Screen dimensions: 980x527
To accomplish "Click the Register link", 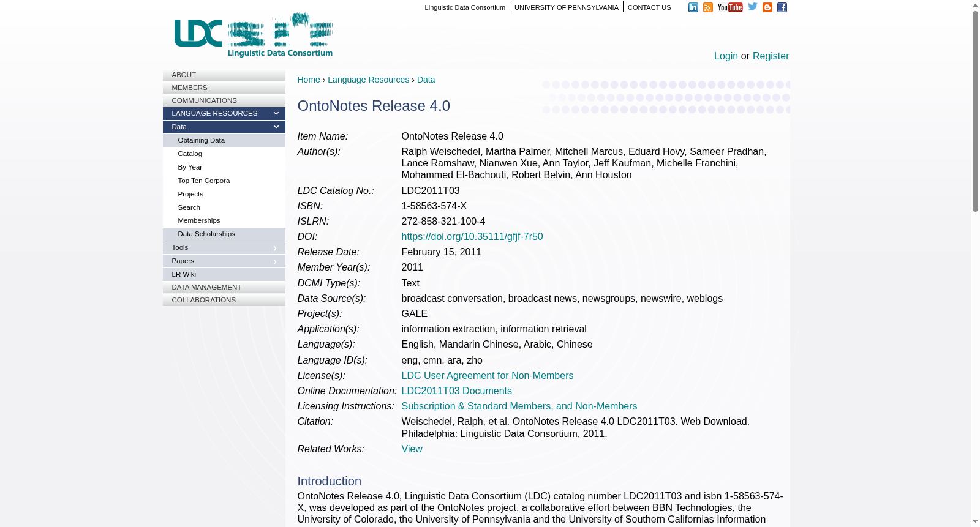I will (771, 56).
